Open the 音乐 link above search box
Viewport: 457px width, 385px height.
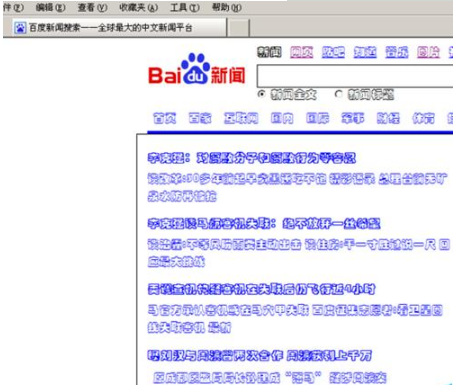click(x=397, y=52)
